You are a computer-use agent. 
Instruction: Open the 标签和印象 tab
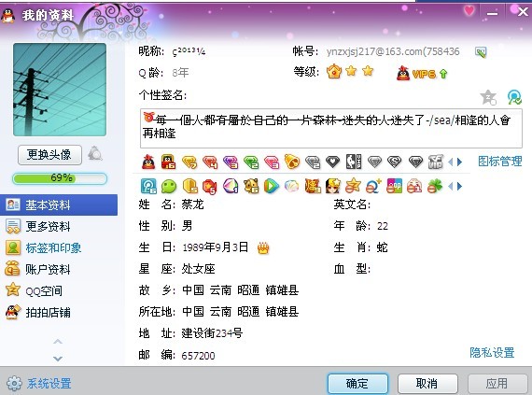[59, 247]
